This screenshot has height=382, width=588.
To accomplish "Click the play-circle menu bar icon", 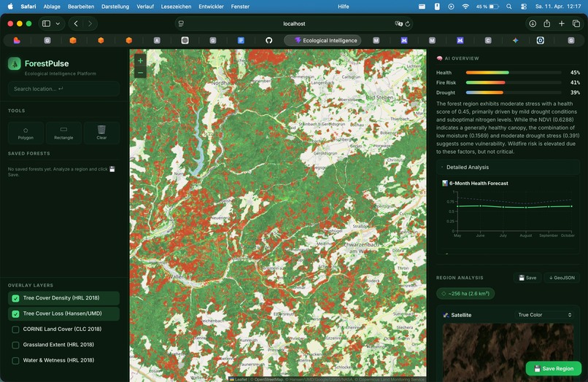I will point(451,7).
